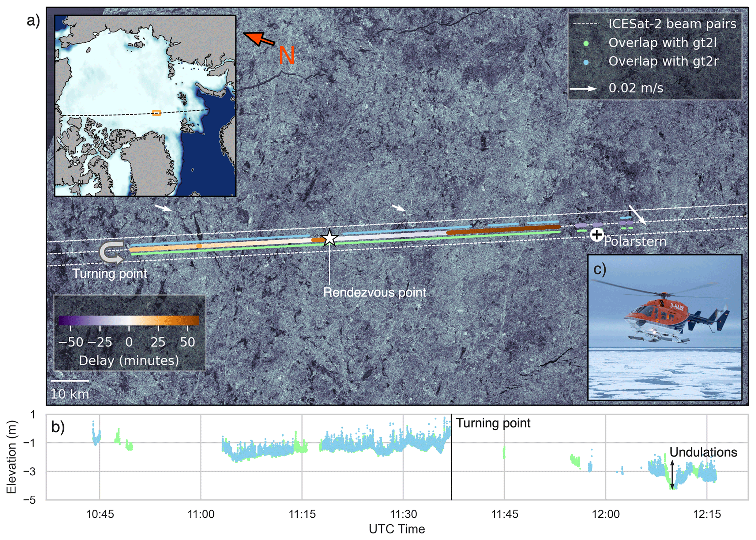Click the 10 km scale bar
This screenshot has width=756, height=540.
point(69,381)
